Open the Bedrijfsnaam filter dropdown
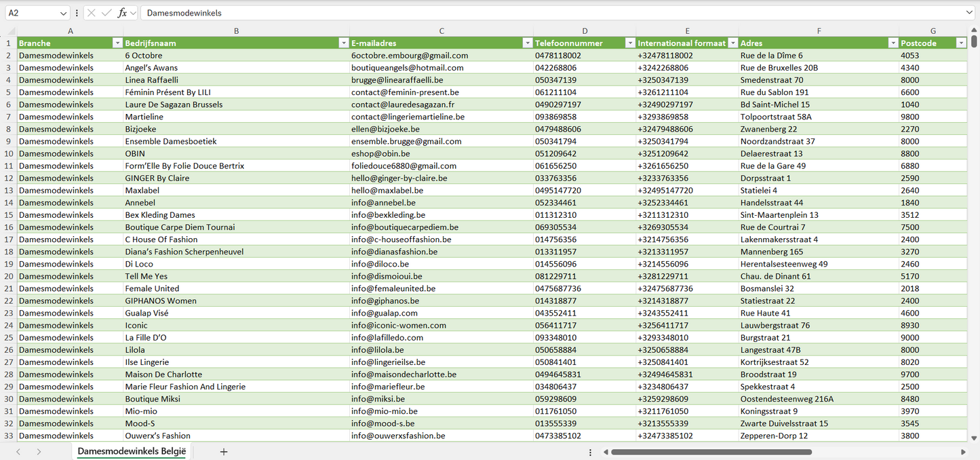This screenshot has width=980, height=460. [x=343, y=43]
